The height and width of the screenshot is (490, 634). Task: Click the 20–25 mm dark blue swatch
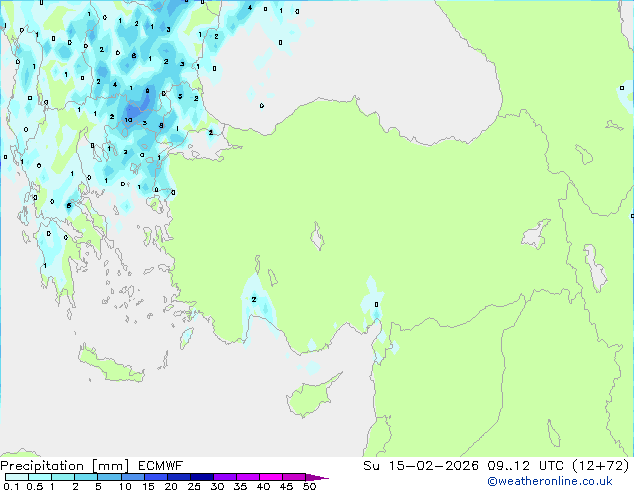point(179,477)
